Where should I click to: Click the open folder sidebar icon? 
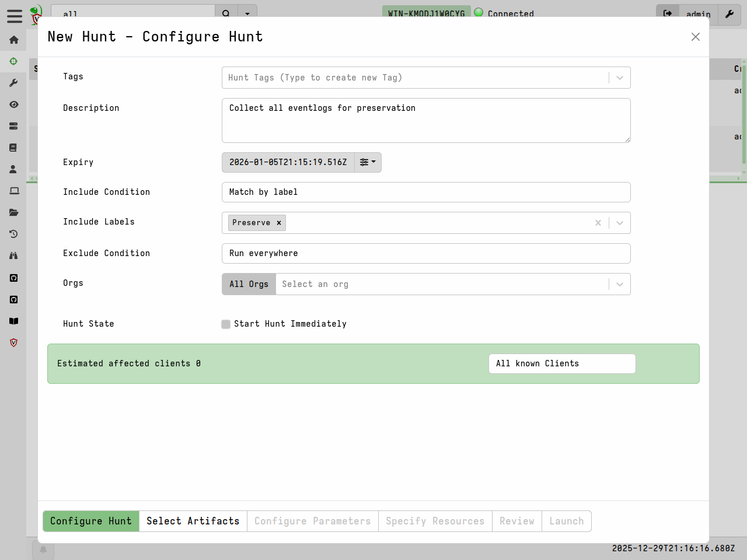coord(13,212)
